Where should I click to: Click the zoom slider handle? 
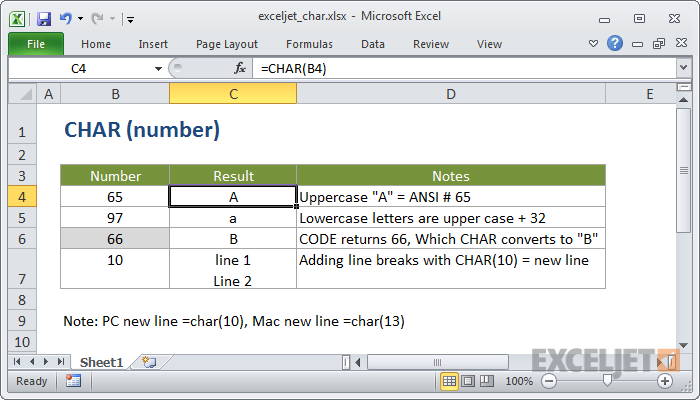[x=607, y=381]
